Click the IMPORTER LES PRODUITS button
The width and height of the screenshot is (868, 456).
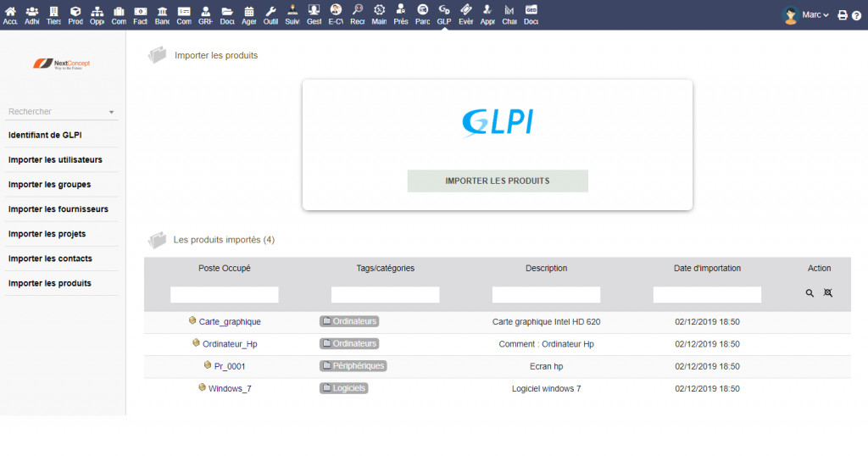tap(498, 181)
